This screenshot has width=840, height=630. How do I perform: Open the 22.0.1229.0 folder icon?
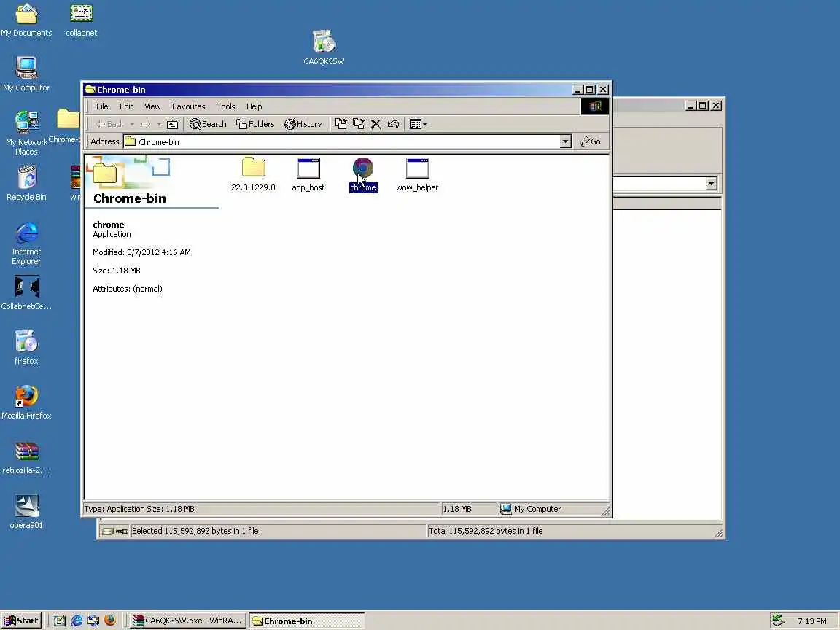[x=254, y=167]
